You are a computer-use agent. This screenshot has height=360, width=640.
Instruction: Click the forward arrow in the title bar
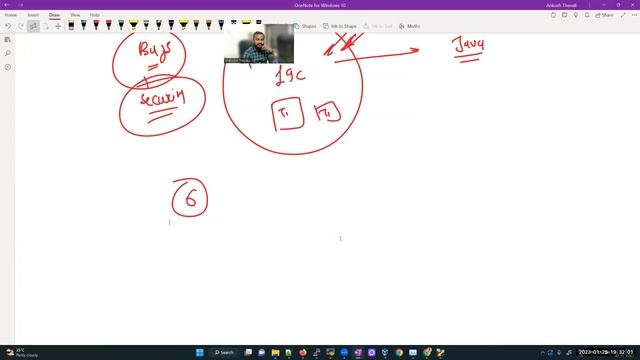click(20, 5)
